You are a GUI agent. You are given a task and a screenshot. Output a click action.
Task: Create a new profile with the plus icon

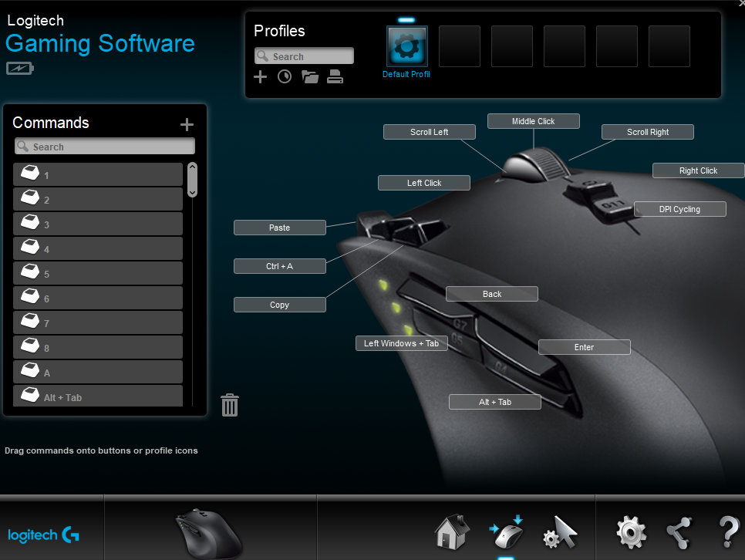pos(260,76)
